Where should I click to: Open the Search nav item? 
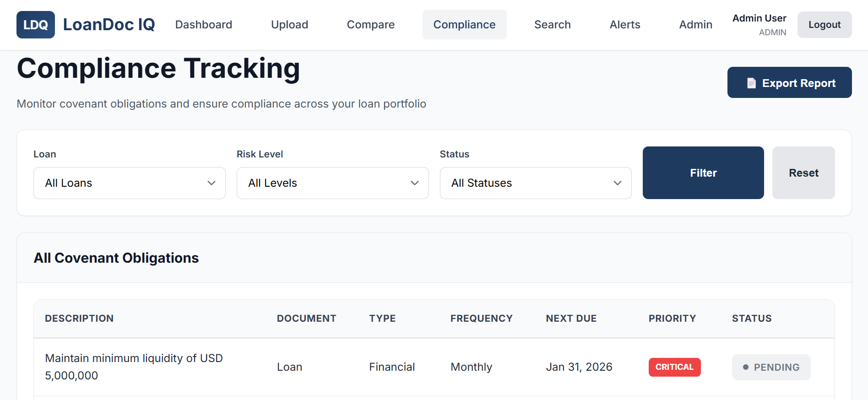tap(553, 25)
